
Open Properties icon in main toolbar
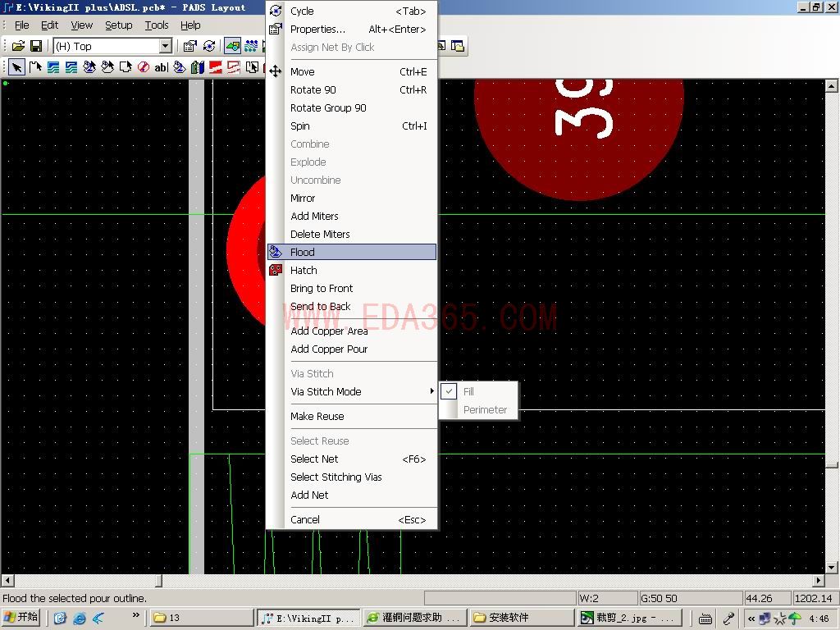point(189,46)
